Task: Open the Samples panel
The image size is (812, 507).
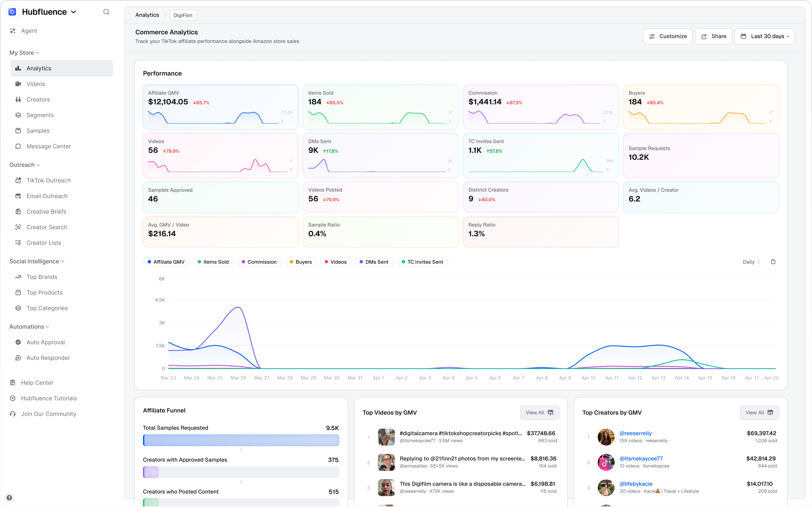Action: [38, 131]
